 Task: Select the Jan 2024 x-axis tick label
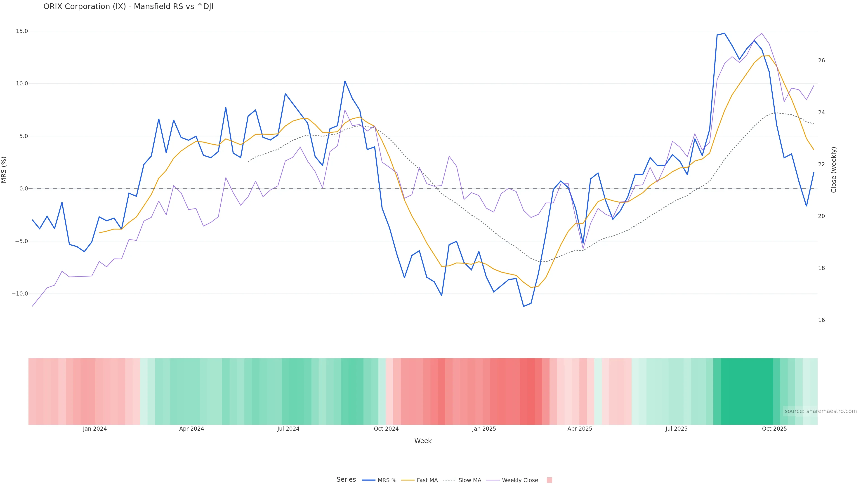point(95,429)
